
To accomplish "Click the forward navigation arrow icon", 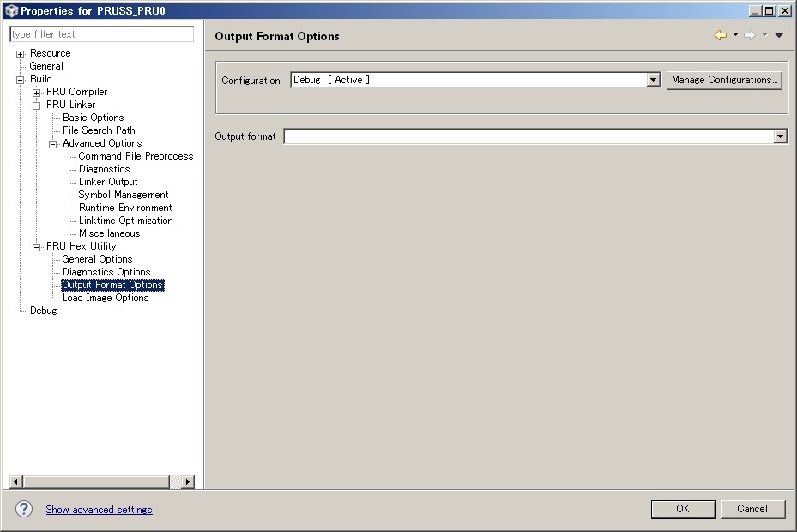I will (750, 35).
